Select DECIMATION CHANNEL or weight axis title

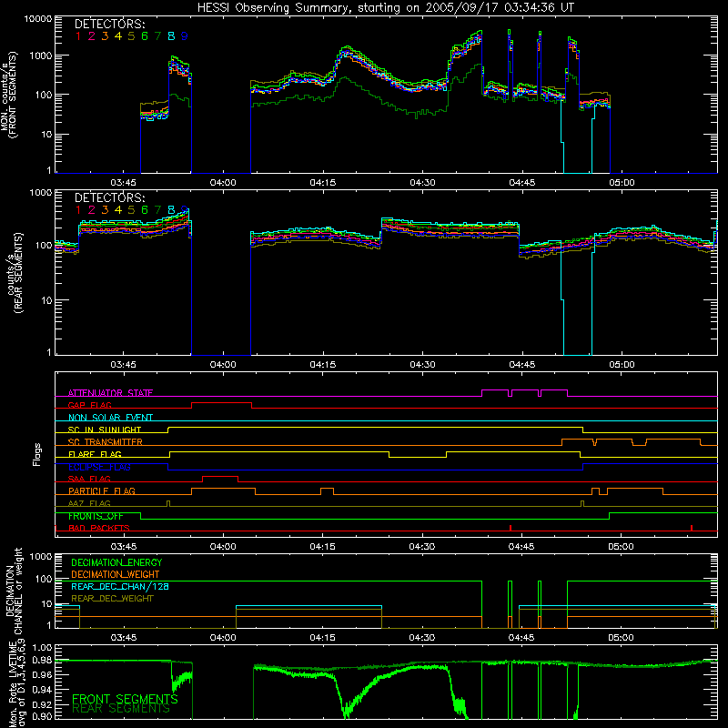tap(14, 591)
